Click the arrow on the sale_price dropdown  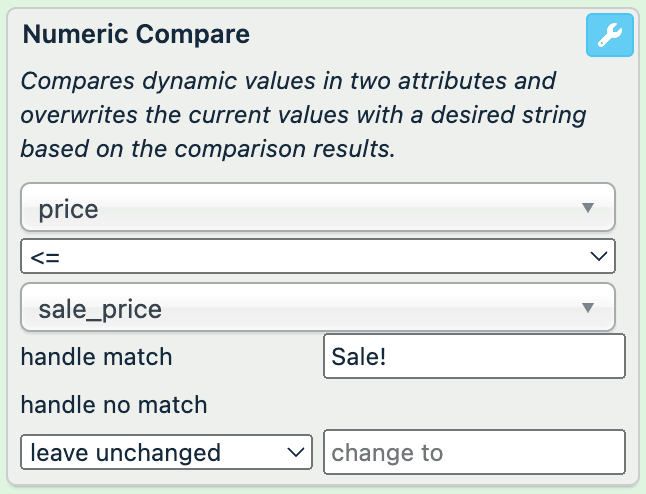tap(588, 308)
